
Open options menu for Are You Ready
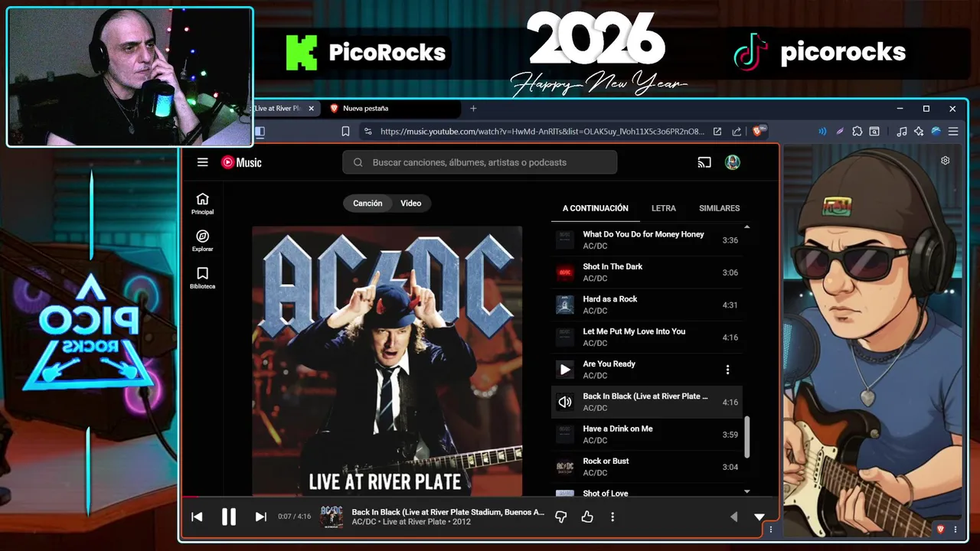tap(727, 370)
